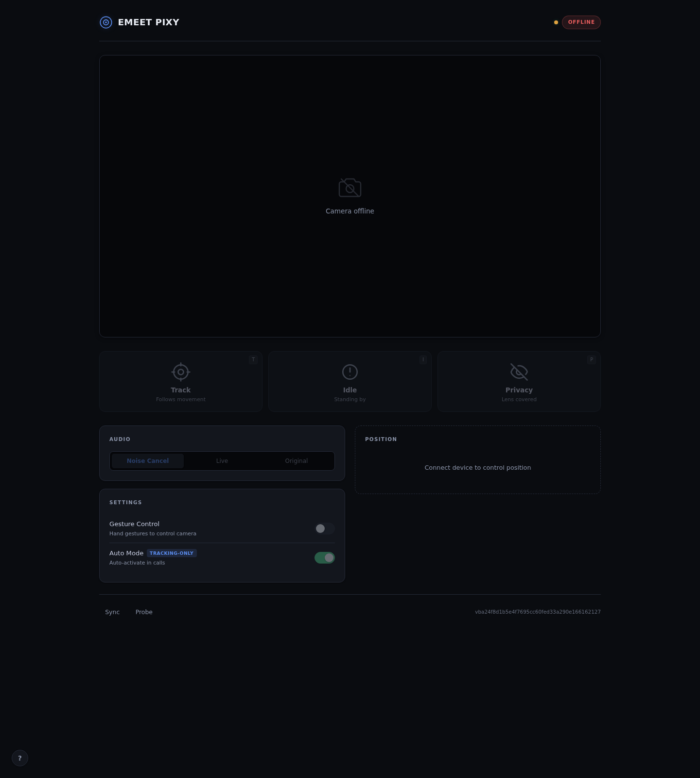Select the Idle mode exclamation icon
Viewport: 700px width, 778px height.
click(350, 372)
